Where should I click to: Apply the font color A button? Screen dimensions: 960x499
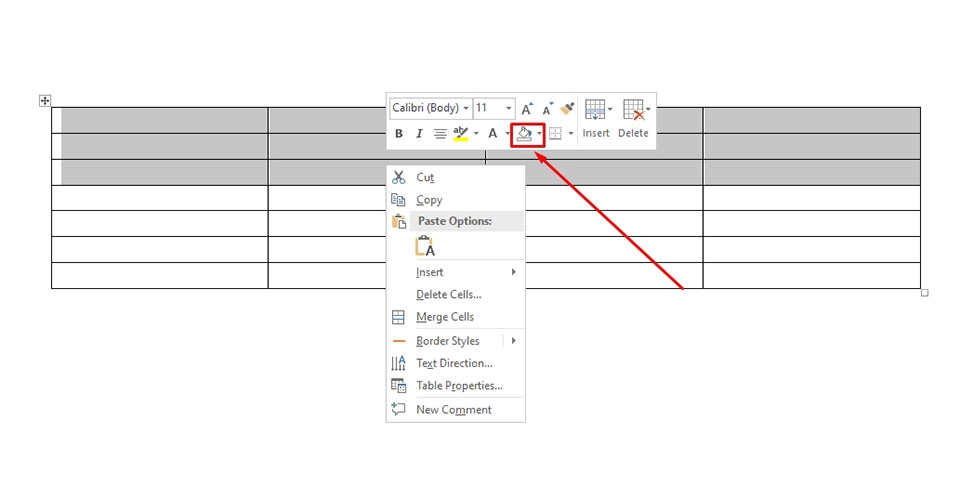[492, 133]
